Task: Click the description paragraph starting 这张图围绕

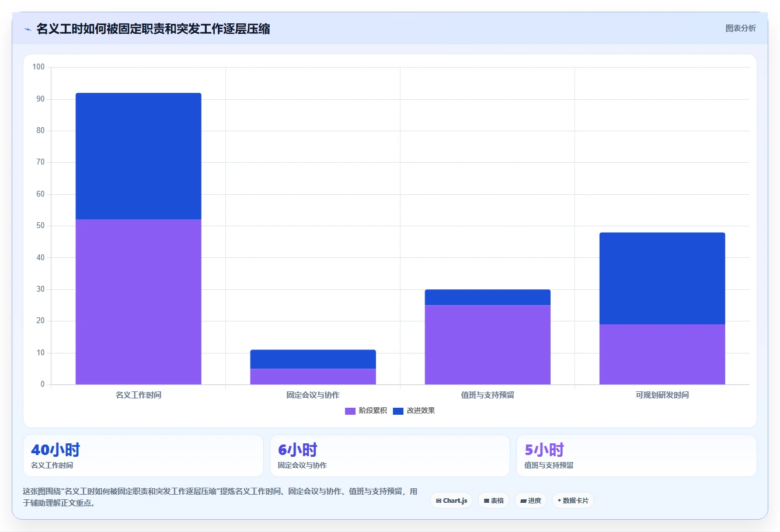Action: point(220,497)
